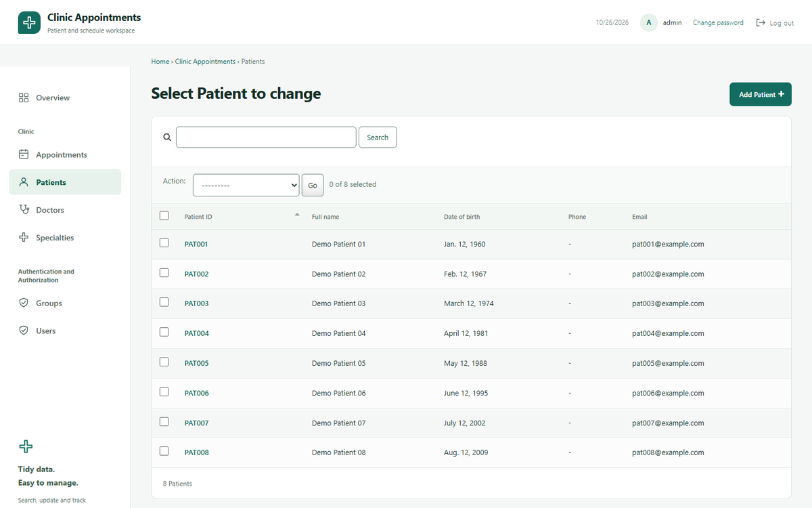Check the box for PAT006
This screenshot has width=812, height=508.
(x=164, y=391)
